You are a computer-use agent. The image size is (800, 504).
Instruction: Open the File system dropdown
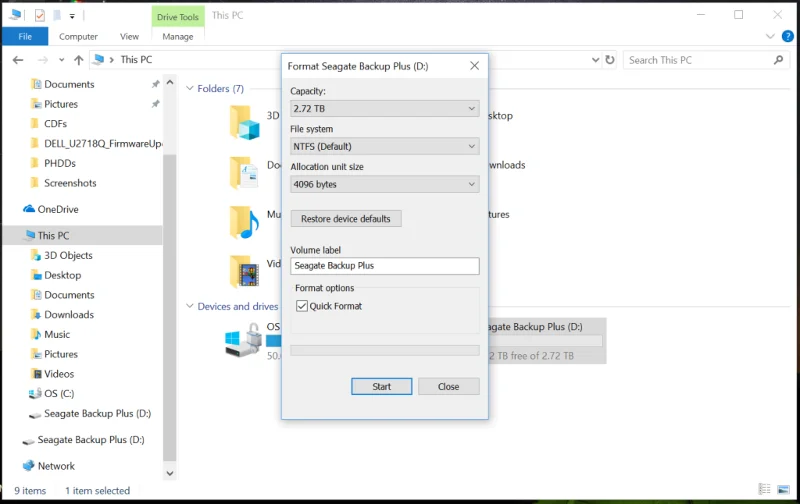tap(385, 146)
